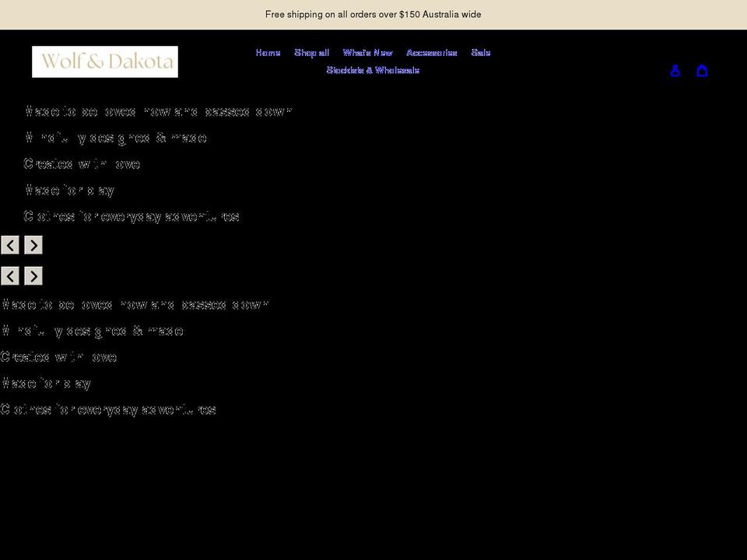Select the 'Made for play' slide text

[x=70, y=190]
